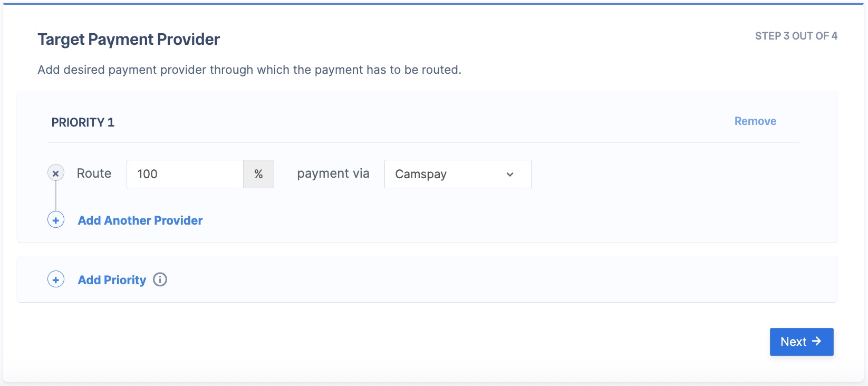Screen dimensions: 868x386
Task: Proceed with the blue Next button
Action: 802,342
